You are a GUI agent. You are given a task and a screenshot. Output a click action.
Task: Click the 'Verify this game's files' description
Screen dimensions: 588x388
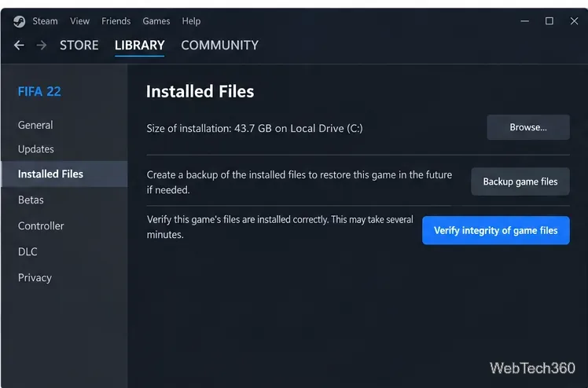click(x=280, y=227)
